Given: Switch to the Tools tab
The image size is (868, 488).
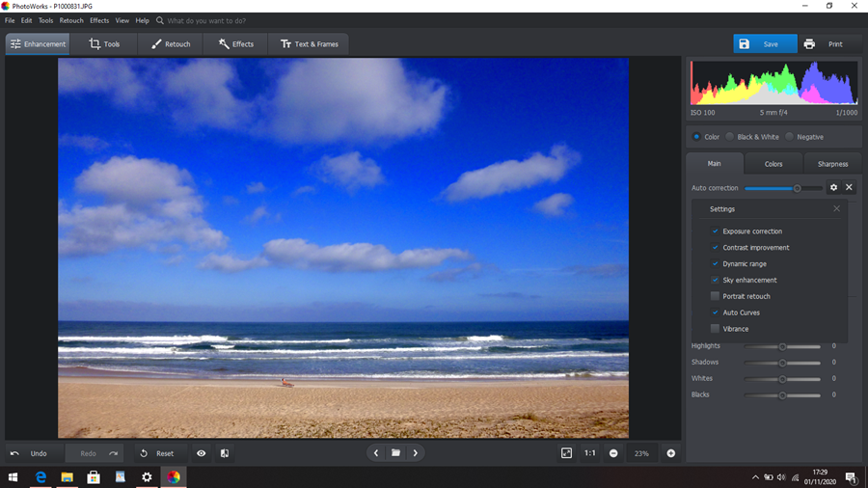Looking at the screenshot, I should click(x=104, y=43).
